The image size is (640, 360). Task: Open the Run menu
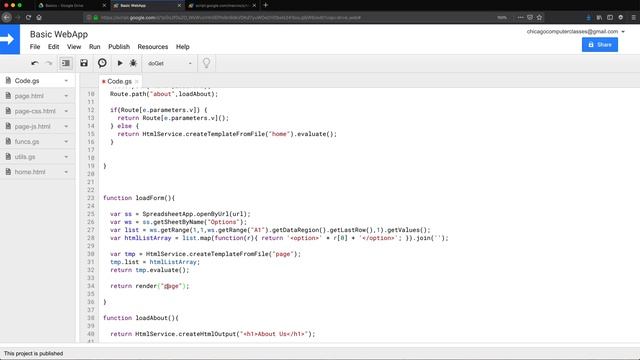click(94, 47)
